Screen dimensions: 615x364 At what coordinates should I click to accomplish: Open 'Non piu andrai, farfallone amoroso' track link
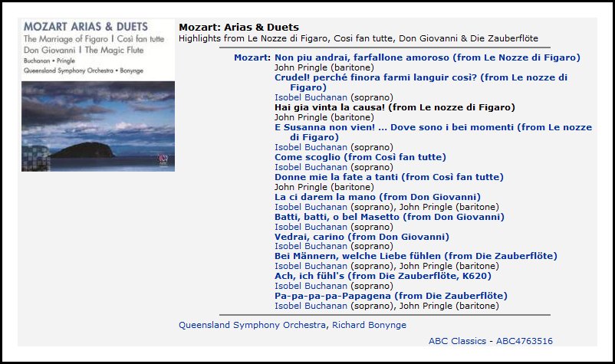[427, 57]
